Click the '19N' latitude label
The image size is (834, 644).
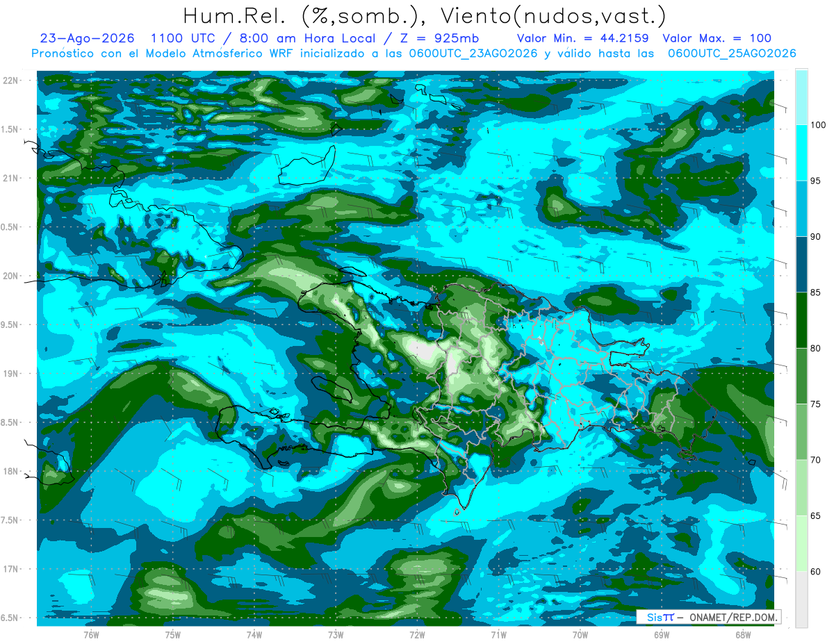[10, 374]
